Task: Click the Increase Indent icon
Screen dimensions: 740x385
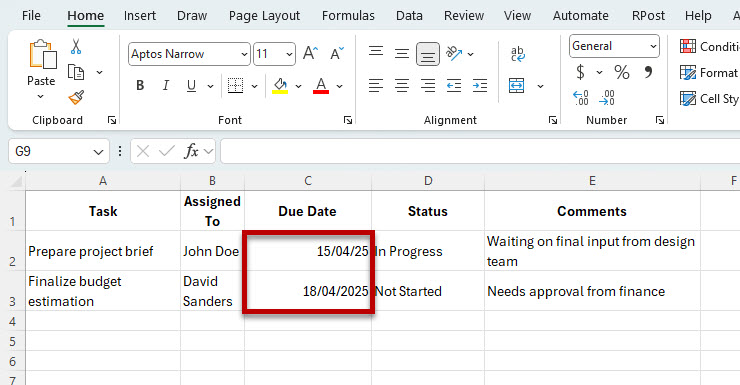Action: click(480, 85)
